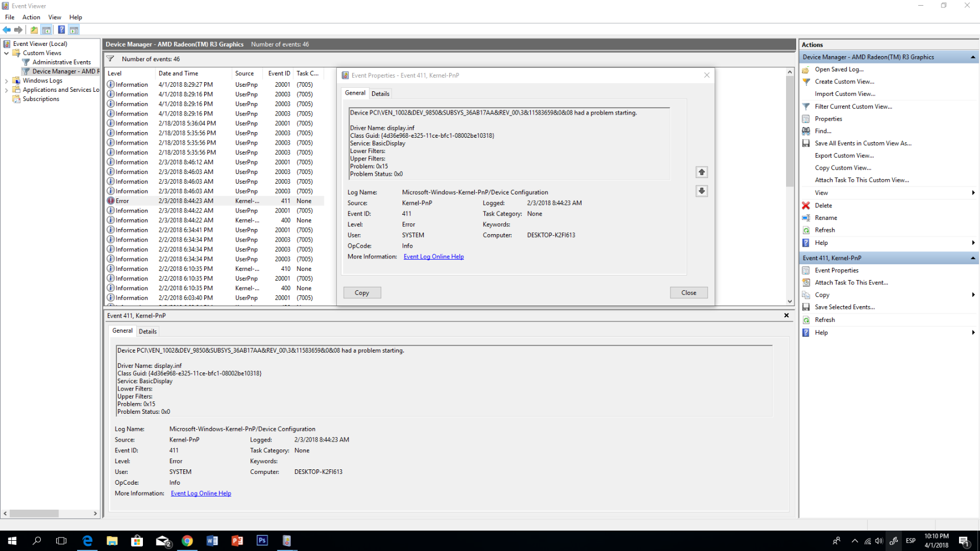Image resolution: width=980 pixels, height=551 pixels.
Task: Click the Find binoculars icon
Action: click(x=806, y=131)
